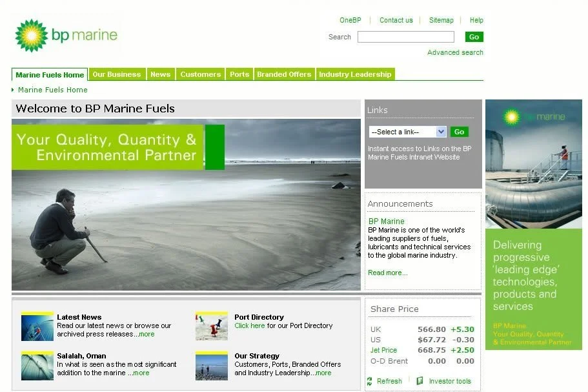The height and width of the screenshot is (392, 588).
Task: Click the Refresh link text
Action: tap(389, 381)
